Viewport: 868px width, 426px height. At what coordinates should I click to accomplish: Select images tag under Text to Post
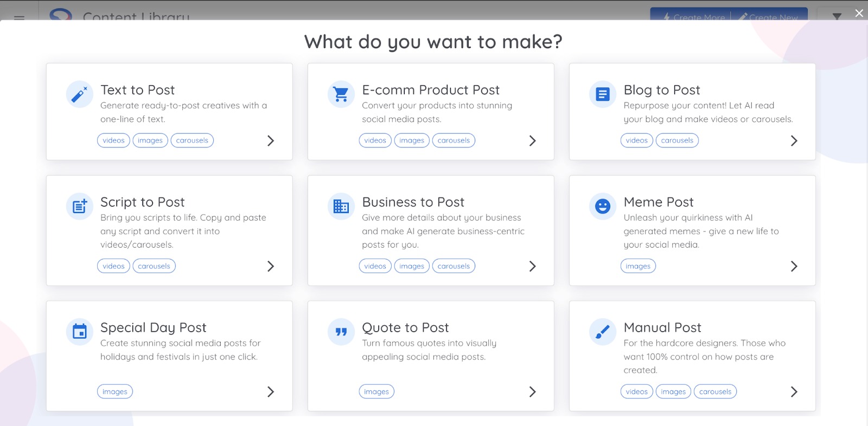pyautogui.click(x=150, y=140)
